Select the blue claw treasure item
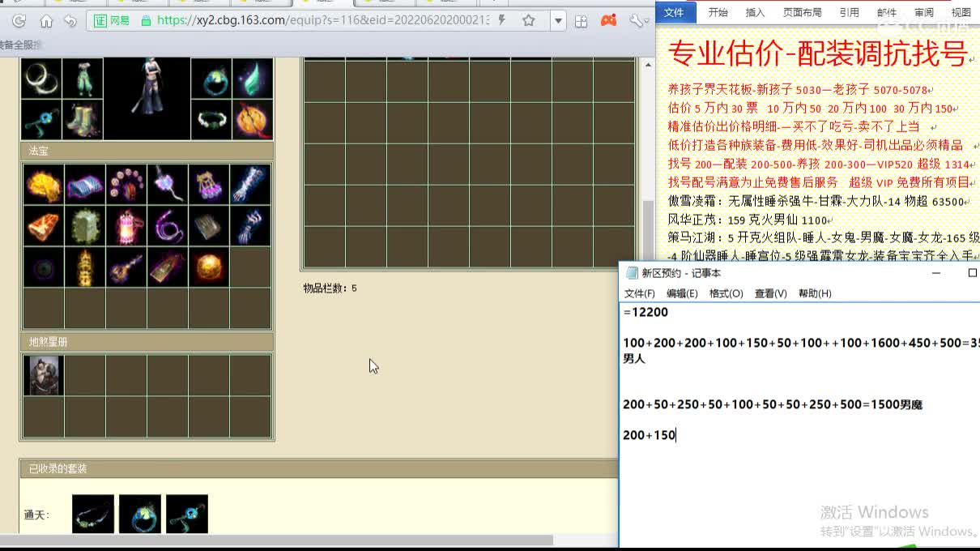 tap(250, 225)
